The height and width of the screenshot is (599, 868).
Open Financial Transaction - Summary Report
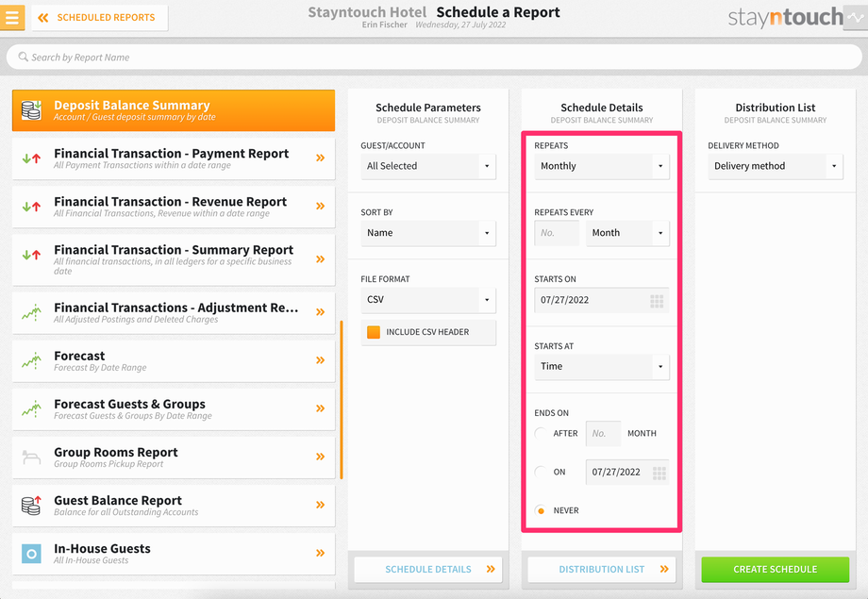pyautogui.click(x=174, y=259)
